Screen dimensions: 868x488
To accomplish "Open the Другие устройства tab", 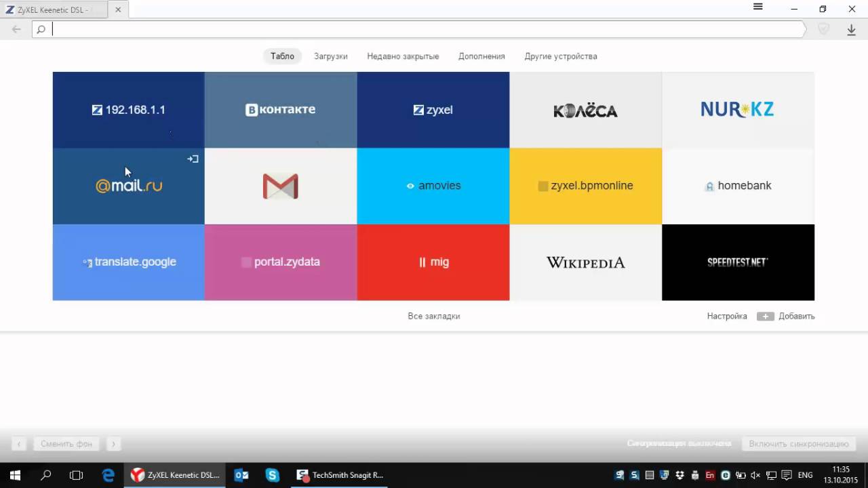I will tap(561, 56).
